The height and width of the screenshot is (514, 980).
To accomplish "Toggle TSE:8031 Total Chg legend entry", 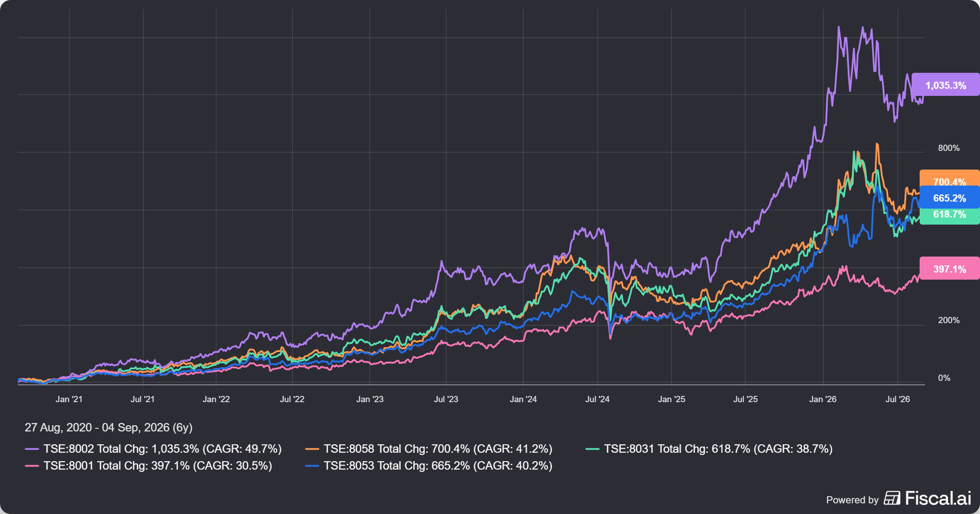I will coord(709,449).
